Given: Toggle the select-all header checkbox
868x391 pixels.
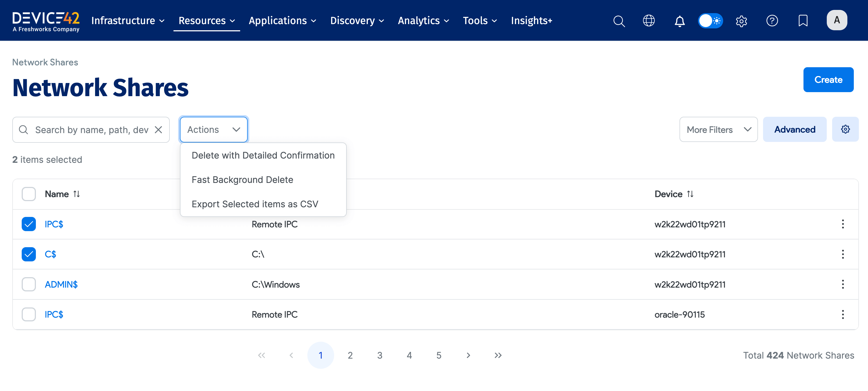Looking at the screenshot, I should [29, 194].
